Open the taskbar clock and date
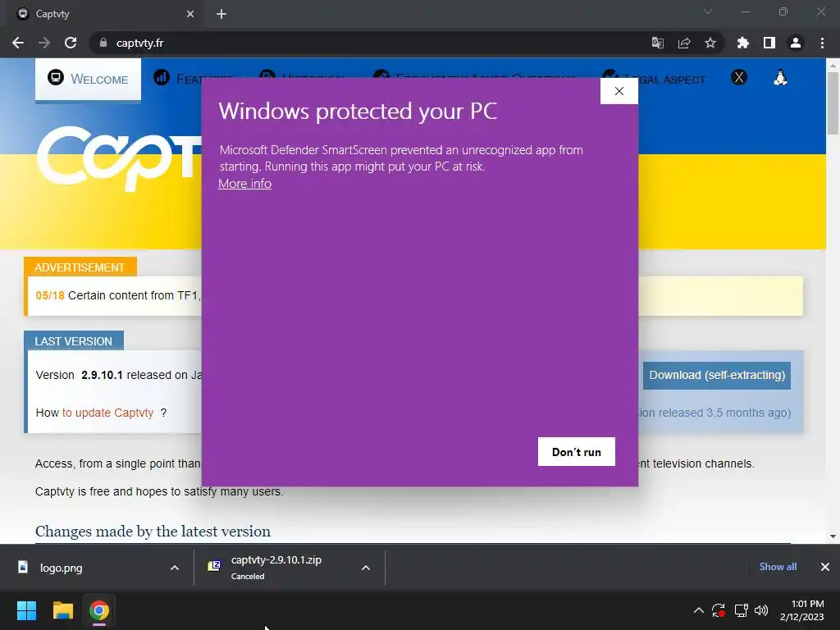This screenshot has height=630, width=840. tap(801, 610)
